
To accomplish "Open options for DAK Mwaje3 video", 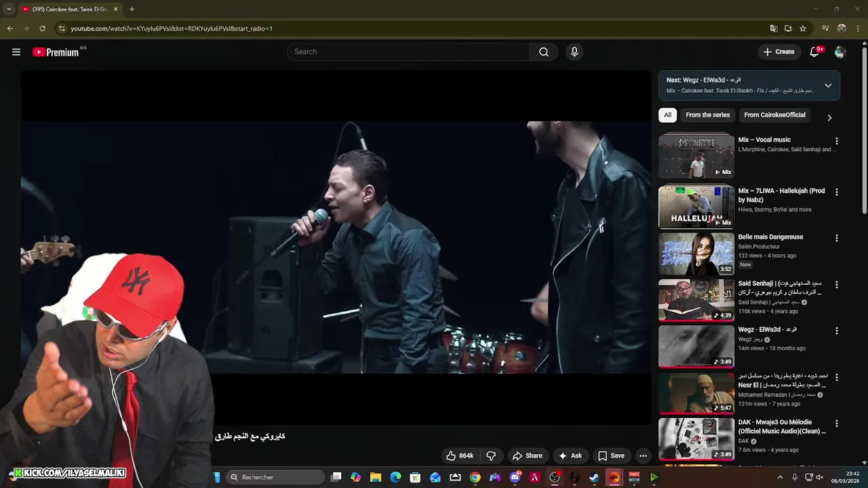I will point(836,423).
